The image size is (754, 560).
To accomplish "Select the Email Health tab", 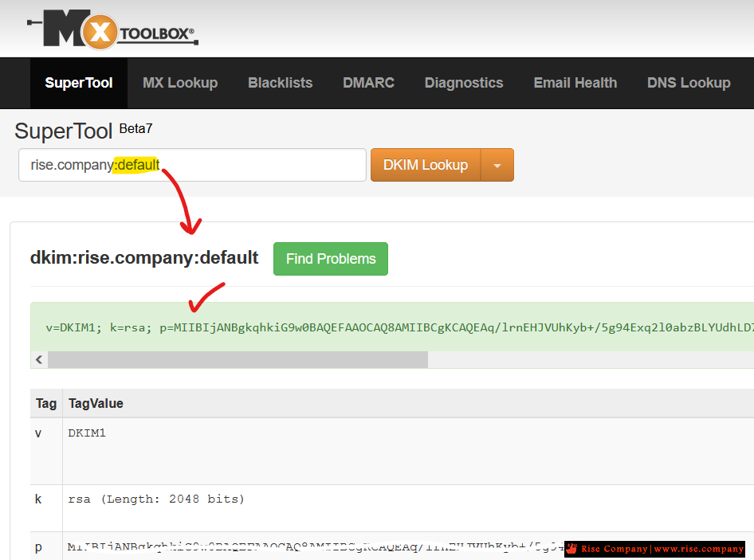I will point(575,83).
